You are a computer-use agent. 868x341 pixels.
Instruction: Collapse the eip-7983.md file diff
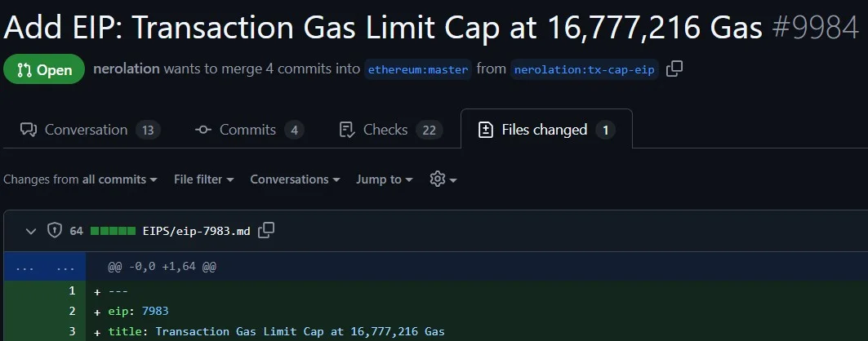(x=31, y=231)
